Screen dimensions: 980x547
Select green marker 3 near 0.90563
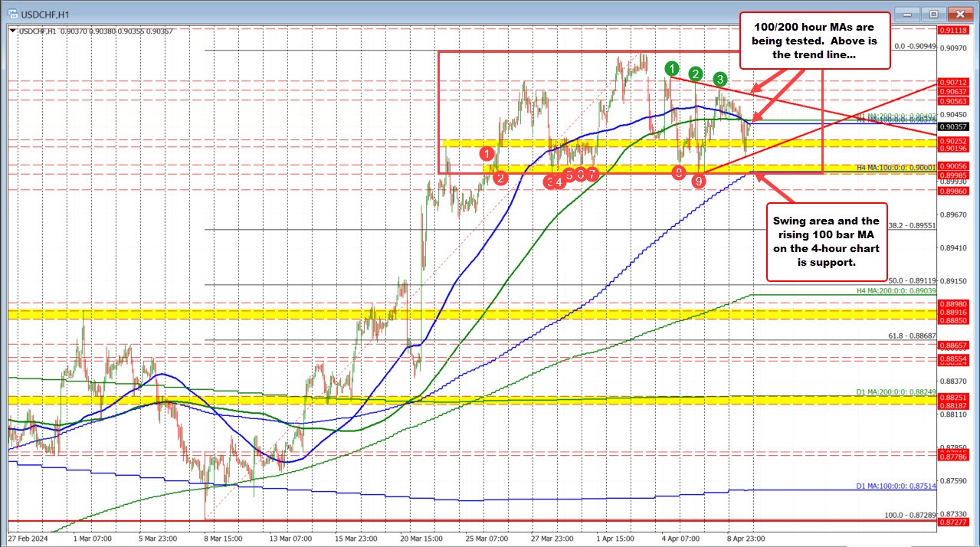(x=719, y=78)
